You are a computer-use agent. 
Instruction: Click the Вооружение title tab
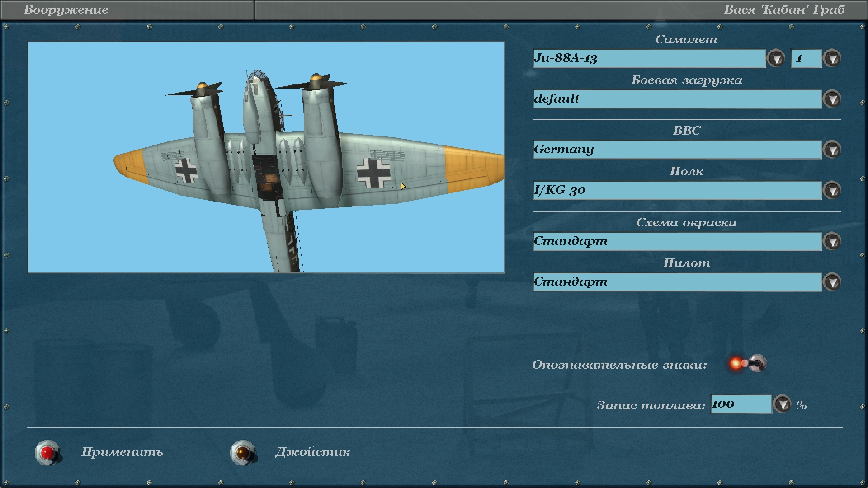(x=66, y=10)
